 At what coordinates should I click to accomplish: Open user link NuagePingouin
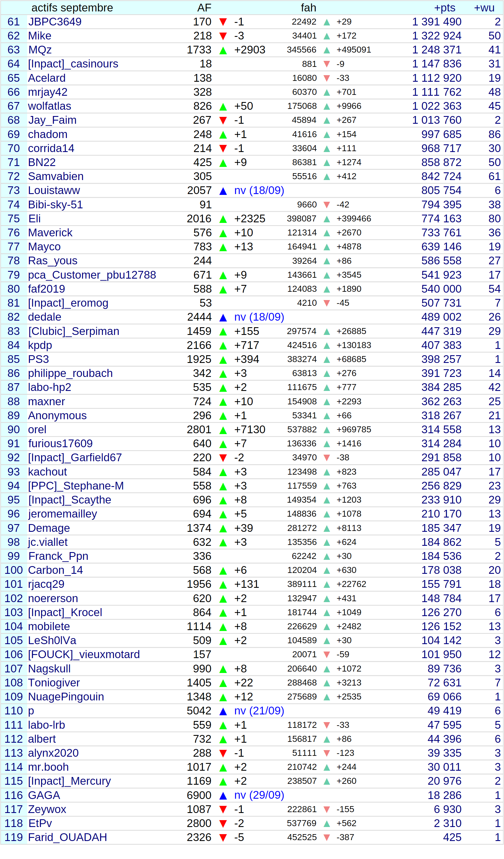66,697
